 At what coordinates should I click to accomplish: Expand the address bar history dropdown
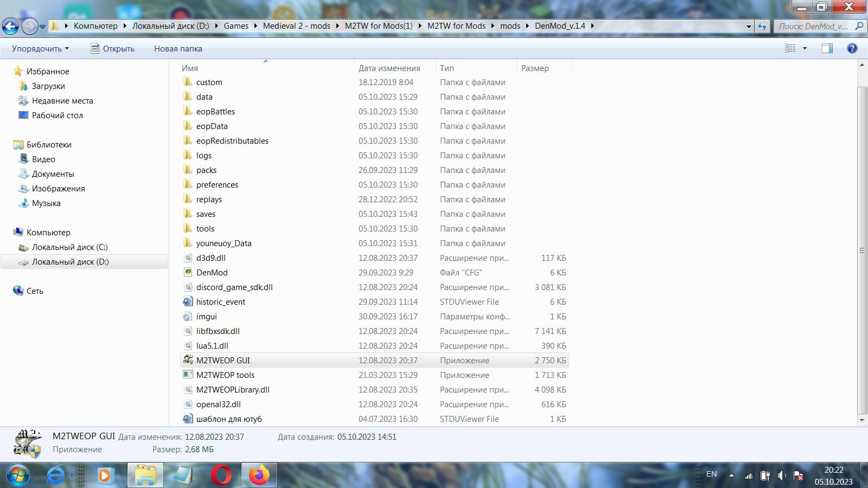749,26
